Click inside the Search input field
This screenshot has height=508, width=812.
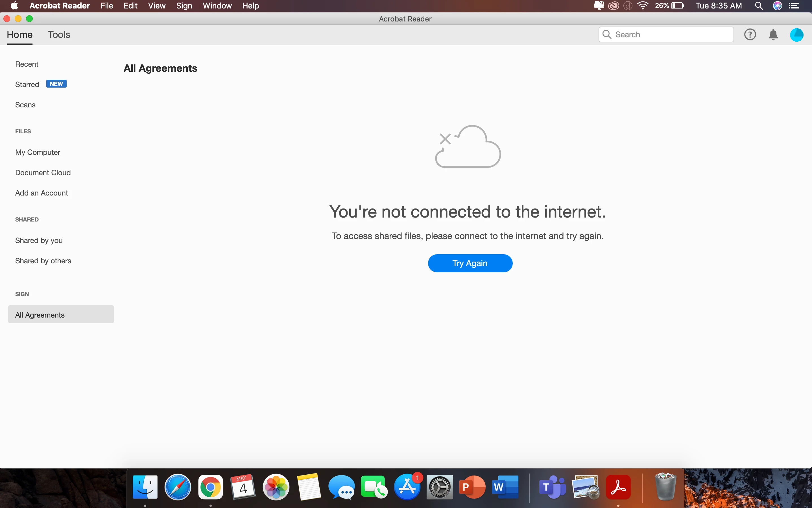tap(671, 34)
